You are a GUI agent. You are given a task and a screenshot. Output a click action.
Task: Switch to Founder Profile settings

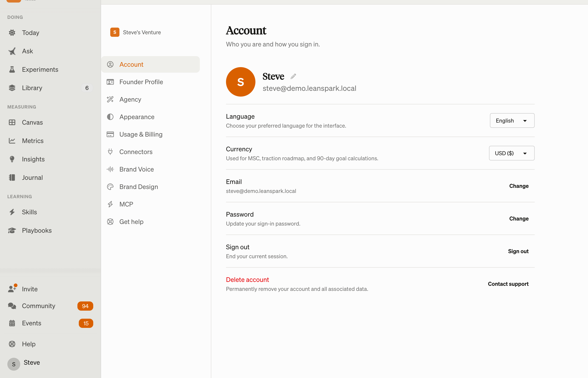(150, 82)
